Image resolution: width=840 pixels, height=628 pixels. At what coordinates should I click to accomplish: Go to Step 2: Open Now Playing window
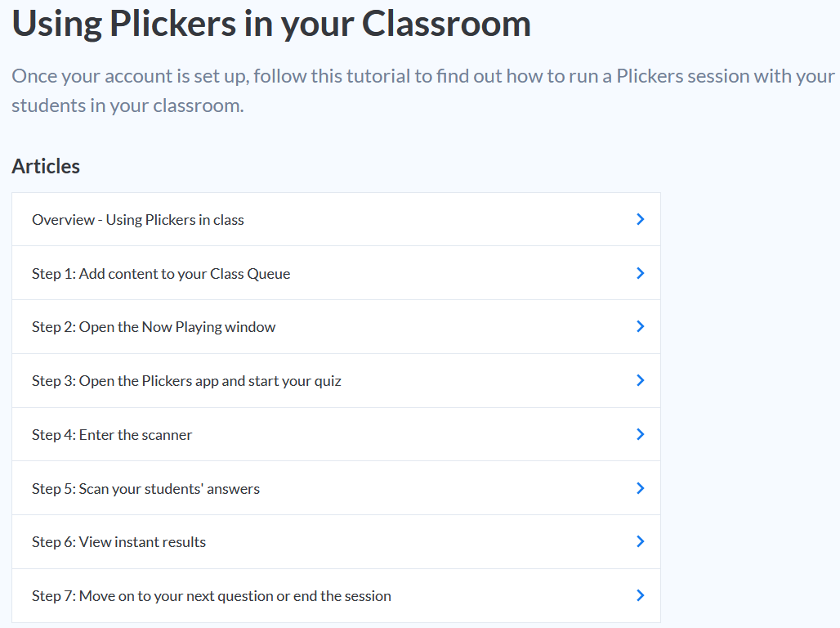[154, 327]
